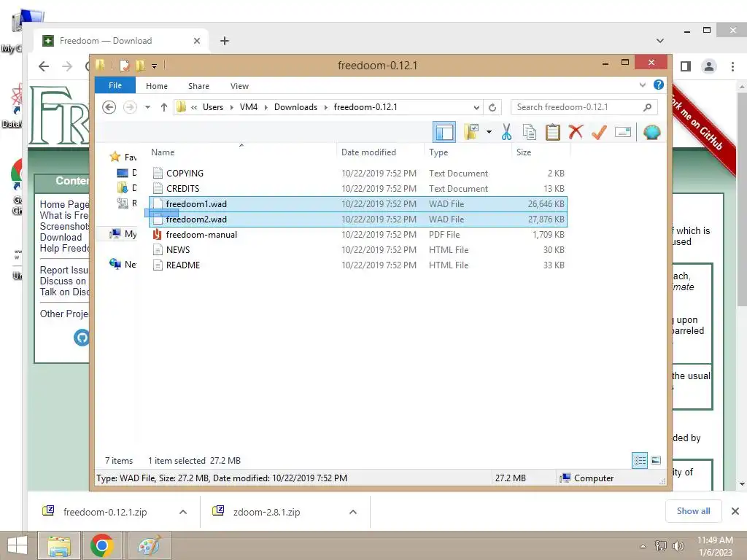The image size is (747, 560).
Task: Open the View ribbon tab
Action: point(239,86)
